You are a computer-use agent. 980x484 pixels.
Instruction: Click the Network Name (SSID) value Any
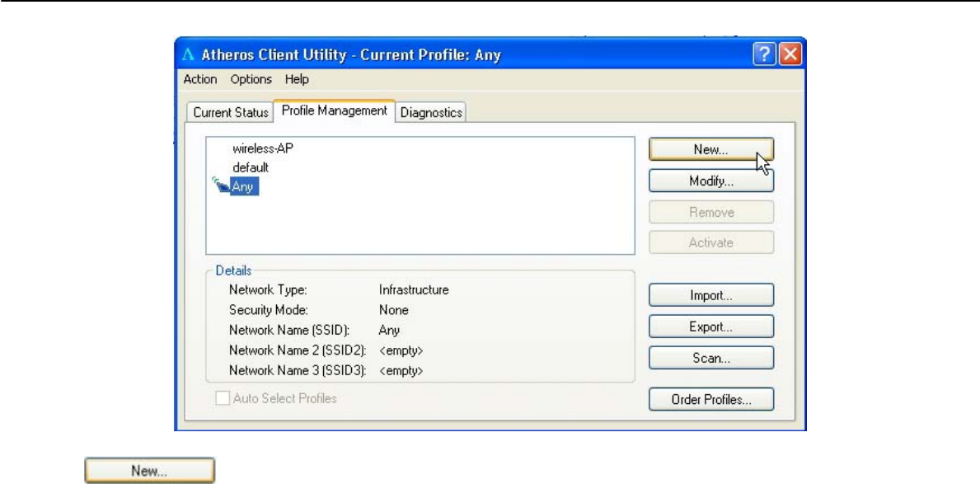pos(389,330)
